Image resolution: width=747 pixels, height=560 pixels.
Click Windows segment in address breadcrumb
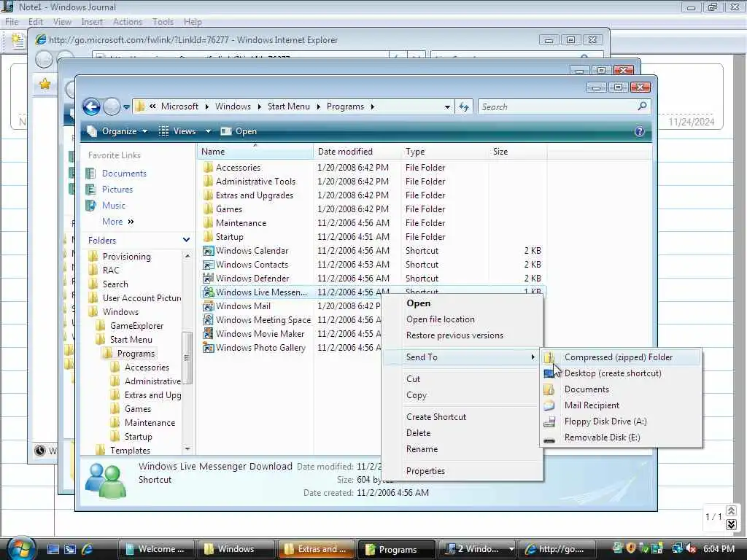(x=233, y=106)
